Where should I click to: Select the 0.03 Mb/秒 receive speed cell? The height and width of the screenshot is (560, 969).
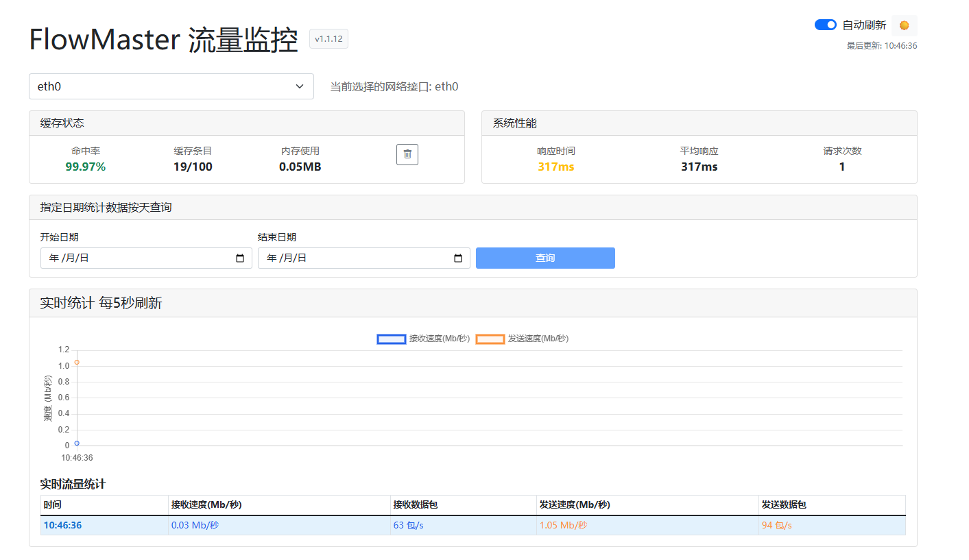click(x=279, y=525)
